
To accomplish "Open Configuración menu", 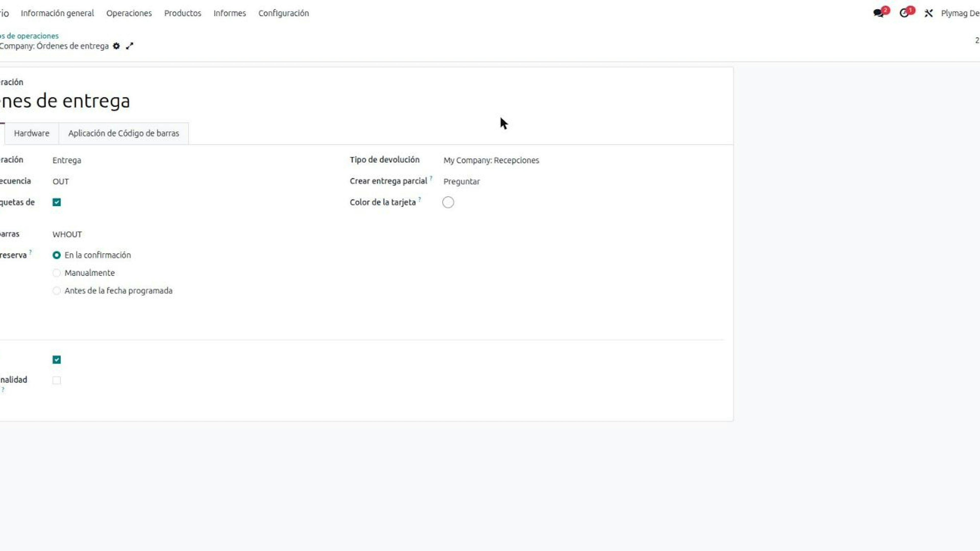I will [x=284, y=13].
